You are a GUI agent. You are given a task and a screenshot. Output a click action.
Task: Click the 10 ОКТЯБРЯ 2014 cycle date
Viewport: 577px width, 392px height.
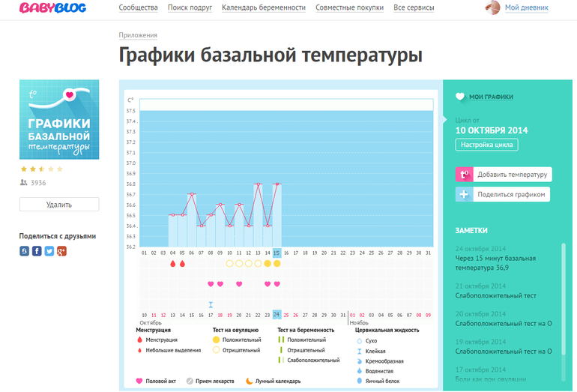[x=492, y=130]
